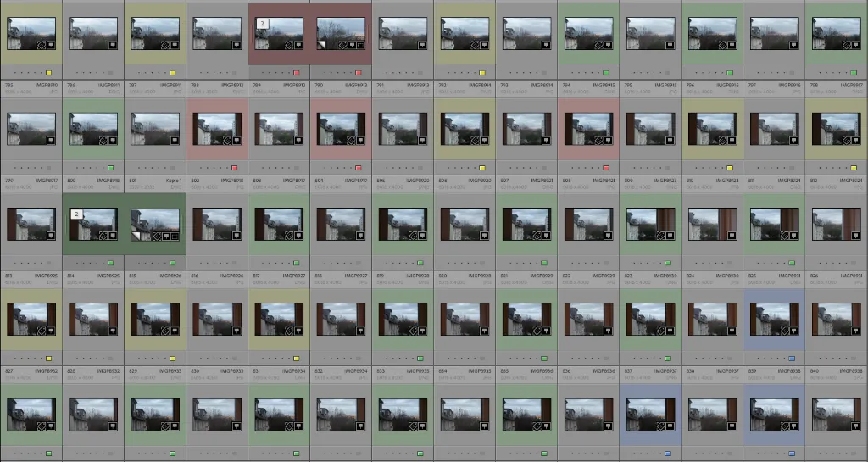Click the keyword badge on photo 802
This screenshot has width=868, height=462.
coord(236,236)
